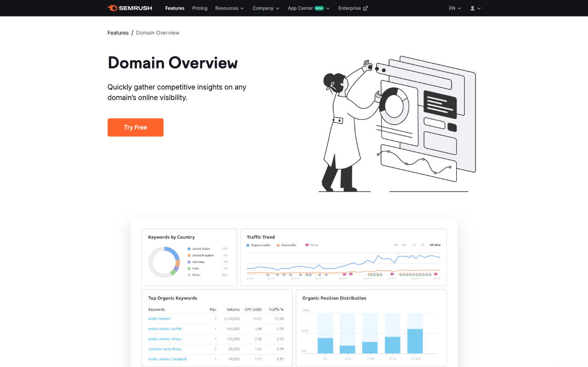Click the Notes marker icon in the chart legend
The image size is (588, 367).
(x=307, y=245)
